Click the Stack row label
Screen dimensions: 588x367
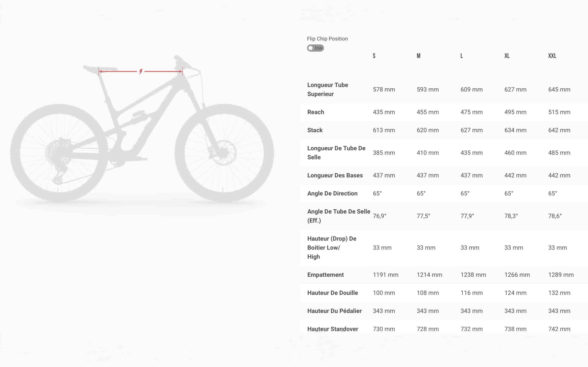coord(315,130)
